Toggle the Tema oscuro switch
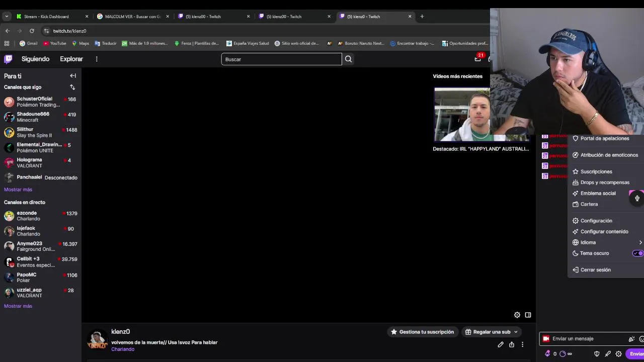Viewport: 644px width, 362px height. tap(637, 253)
